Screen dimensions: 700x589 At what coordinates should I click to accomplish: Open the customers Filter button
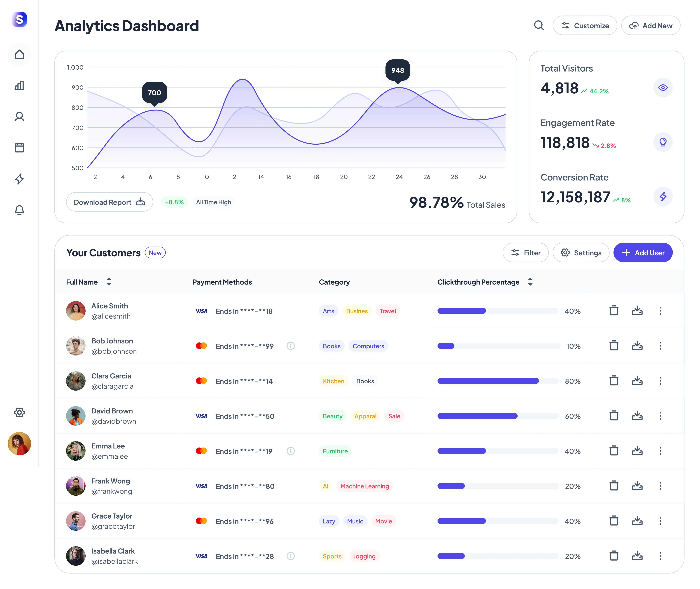pos(525,253)
